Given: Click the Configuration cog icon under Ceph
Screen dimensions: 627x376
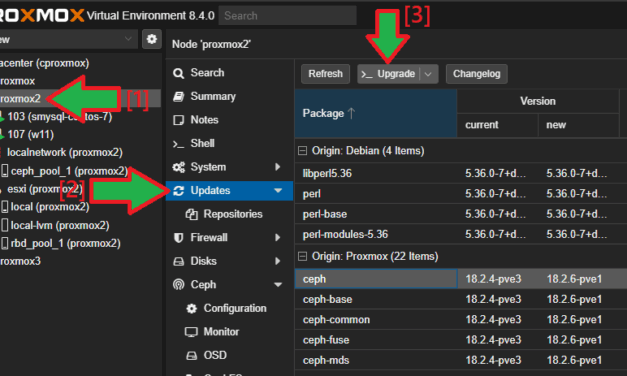Looking at the screenshot, I should 192,308.
